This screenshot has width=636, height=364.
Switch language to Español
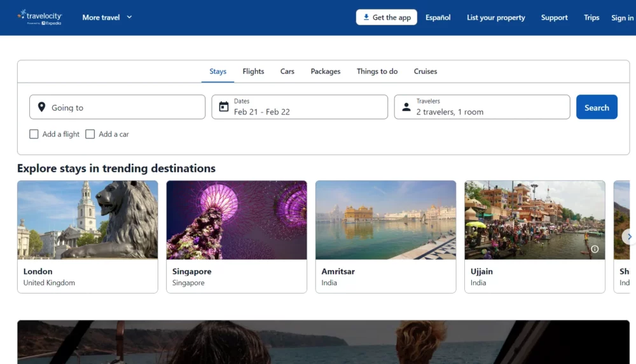(438, 17)
